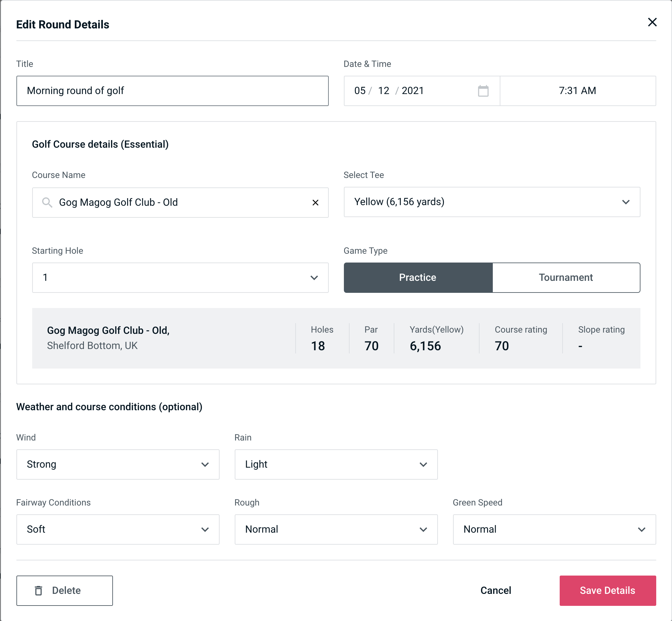Click the Save Details button
This screenshot has height=621, width=672.
[x=607, y=591]
